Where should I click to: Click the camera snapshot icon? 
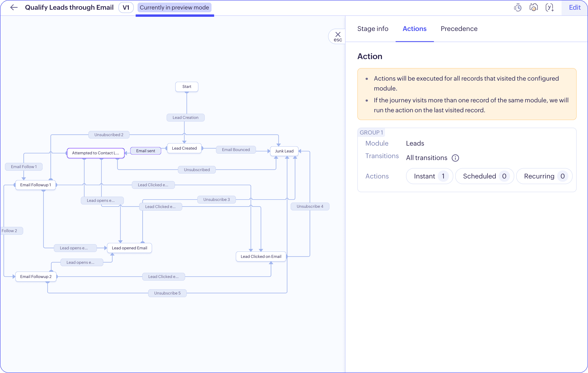[x=534, y=8]
